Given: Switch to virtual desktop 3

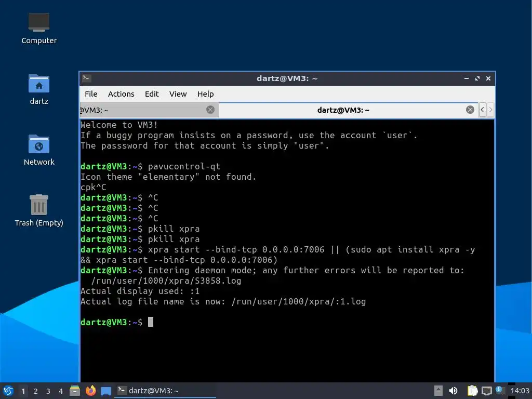Looking at the screenshot, I should click(x=48, y=391).
